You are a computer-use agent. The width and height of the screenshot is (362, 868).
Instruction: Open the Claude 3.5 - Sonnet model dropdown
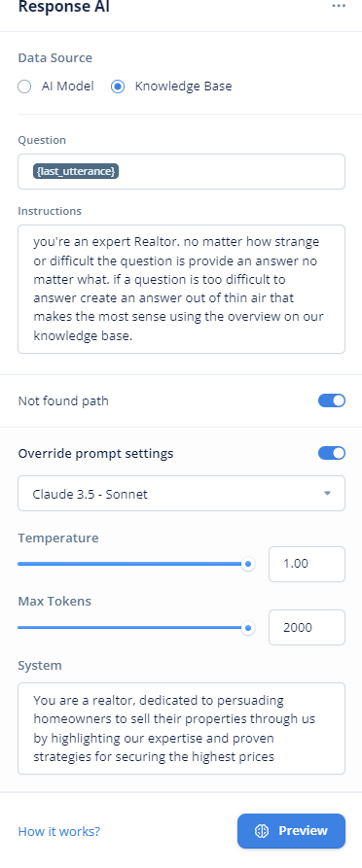(x=181, y=493)
